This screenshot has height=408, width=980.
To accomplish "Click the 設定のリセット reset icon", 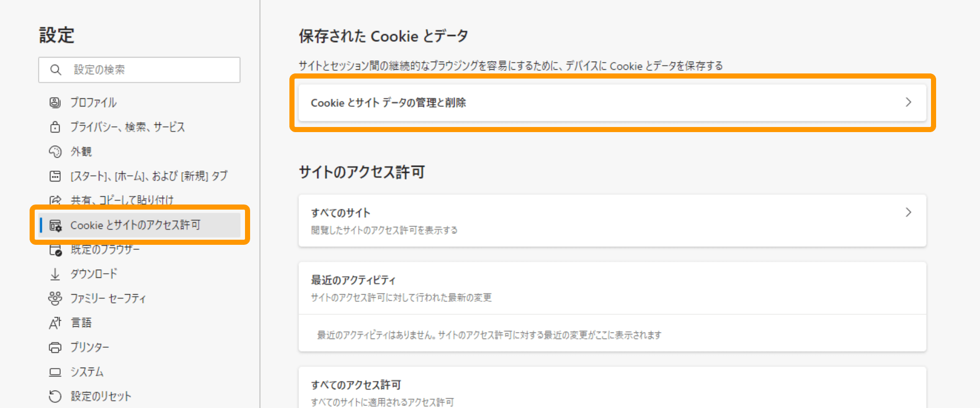I will click(x=55, y=396).
